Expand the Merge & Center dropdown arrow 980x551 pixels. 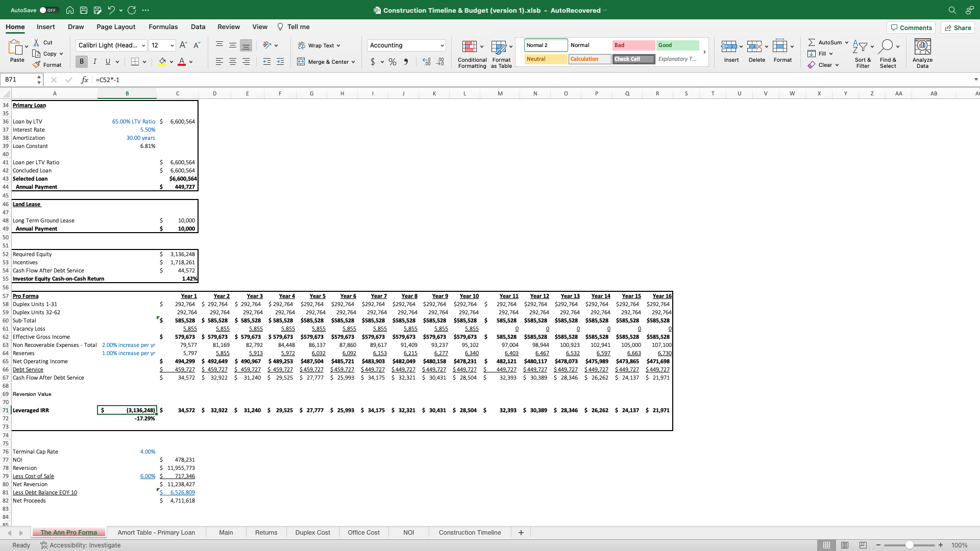pyautogui.click(x=353, y=62)
